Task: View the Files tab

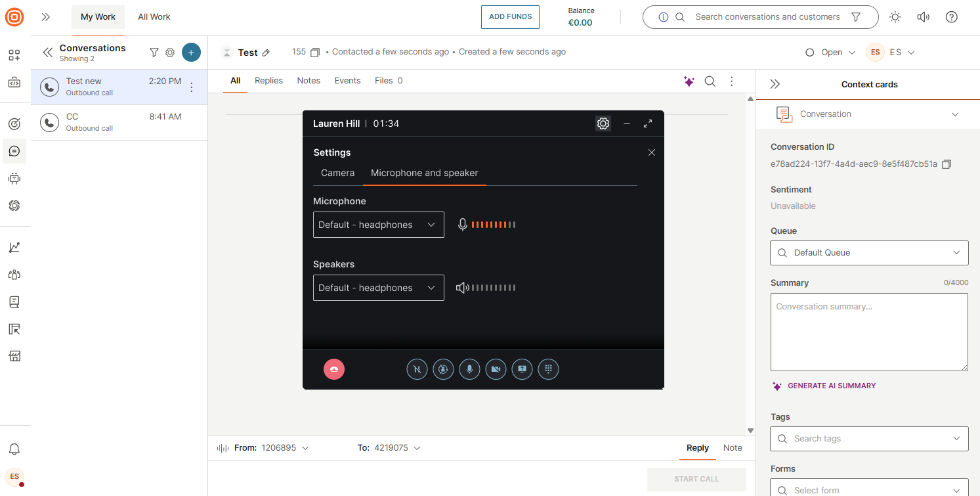Action: point(389,81)
